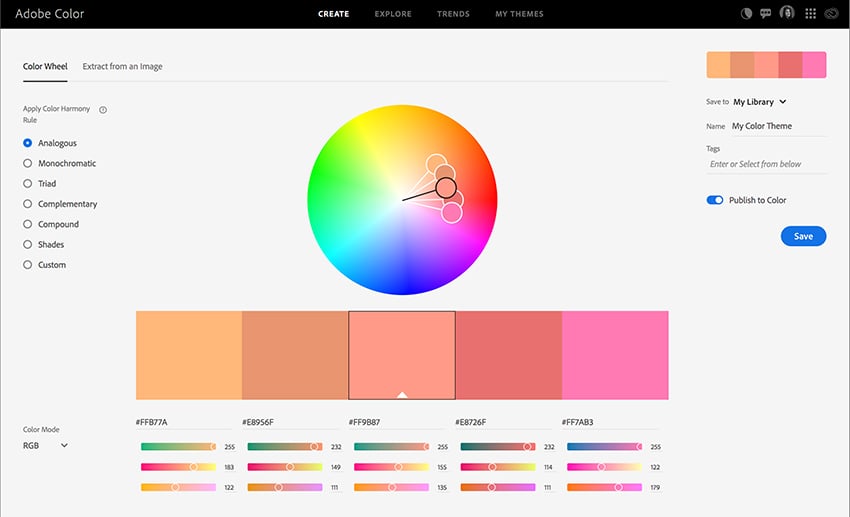Click the theme preview strip above Save to
Screen dimensions: 850x517
click(766, 65)
